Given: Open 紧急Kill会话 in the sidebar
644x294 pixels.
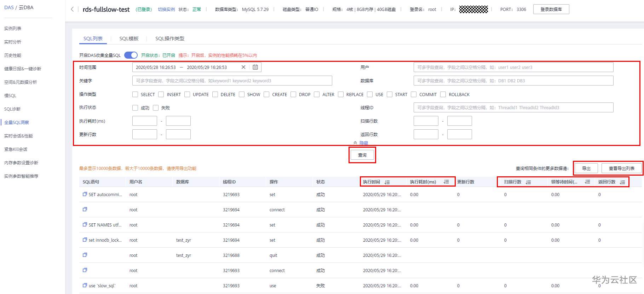Looking at the screenshot, I should (16, 149).
